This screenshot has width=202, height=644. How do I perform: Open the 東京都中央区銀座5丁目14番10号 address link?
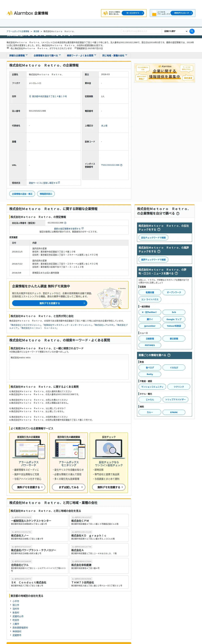(x=49, y=96)
